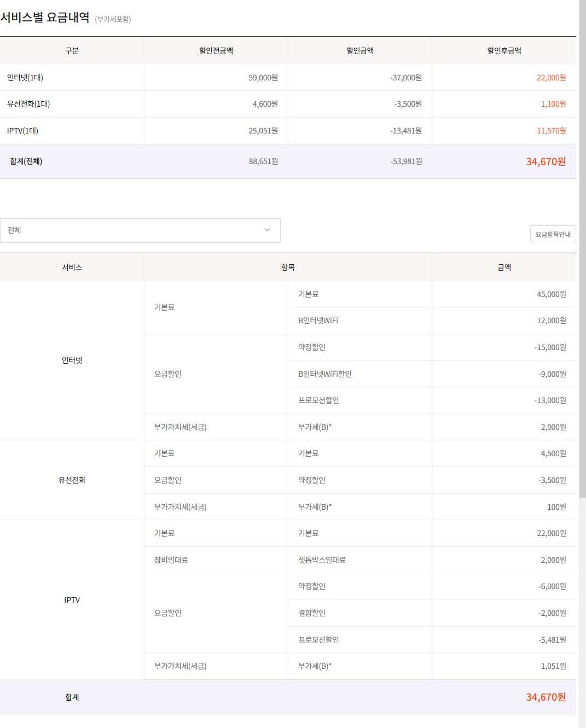Image resolution: width=586 pixels, height=728 pixels.
Task: Click the 인터넷(1대) row label
Action: tap(25, 78)
